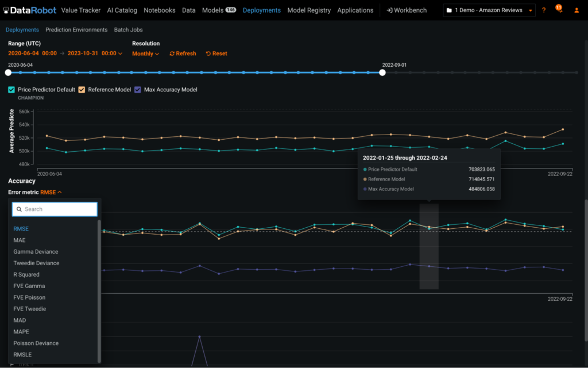This screenshot has height=368, width=588.
Task: Click the 2022-09-01 range slider handle
Action: (382, 72)
